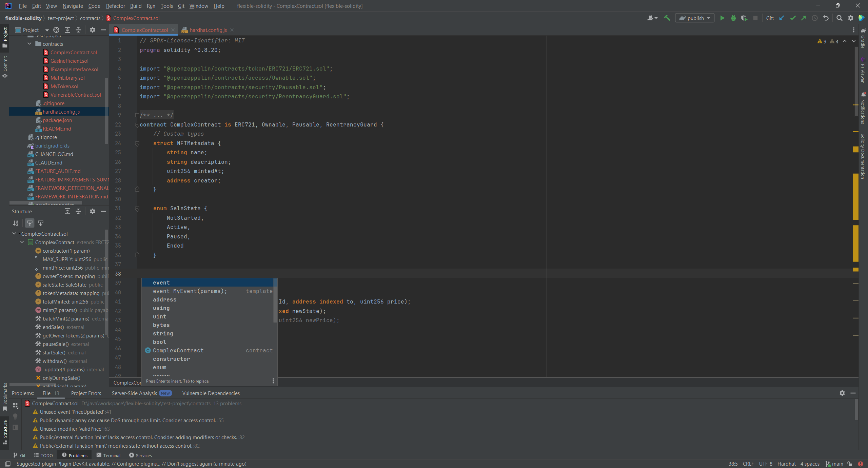This screenshot has width=868, height=468.
Task: Toggle Autoscroll from Source in Structure
Action: [41, 223]
